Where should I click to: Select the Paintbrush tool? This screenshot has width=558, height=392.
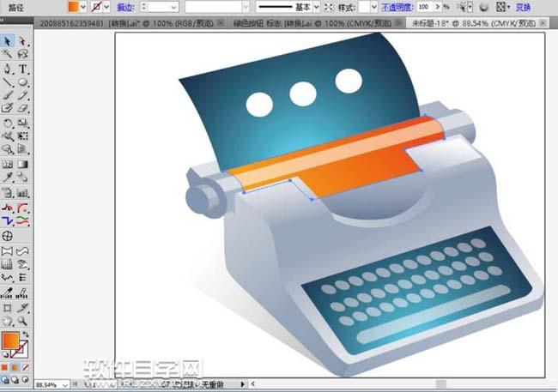(x=7, y=95)
